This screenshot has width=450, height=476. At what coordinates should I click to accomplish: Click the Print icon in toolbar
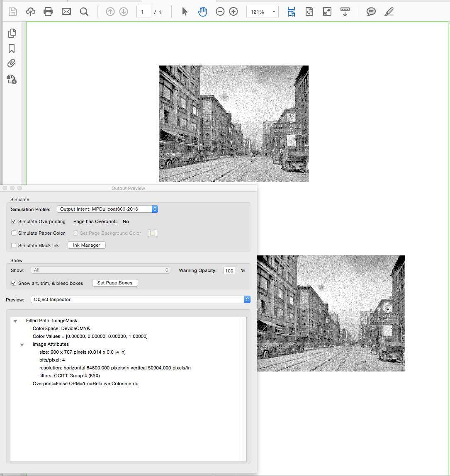(x=48, y=12)
